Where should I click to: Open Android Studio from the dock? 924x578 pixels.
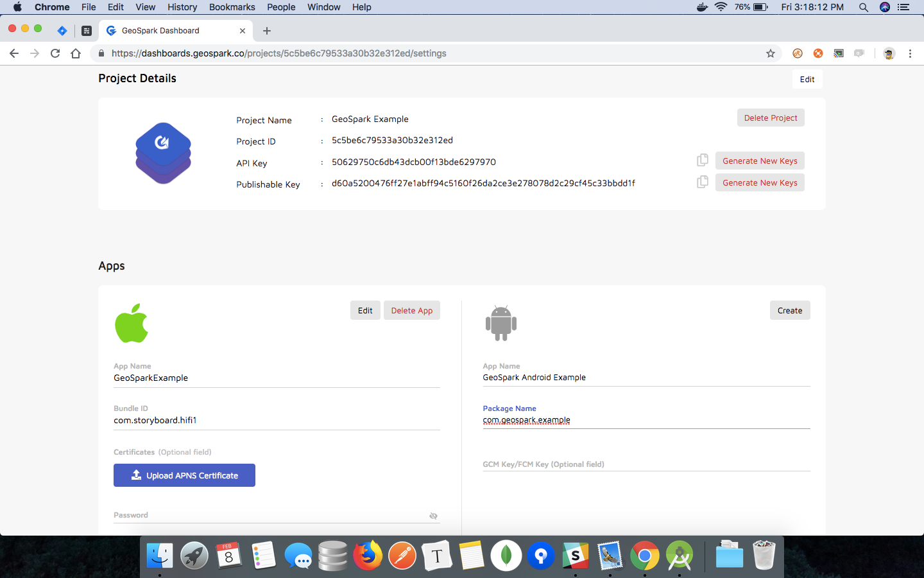coord(680,556)
